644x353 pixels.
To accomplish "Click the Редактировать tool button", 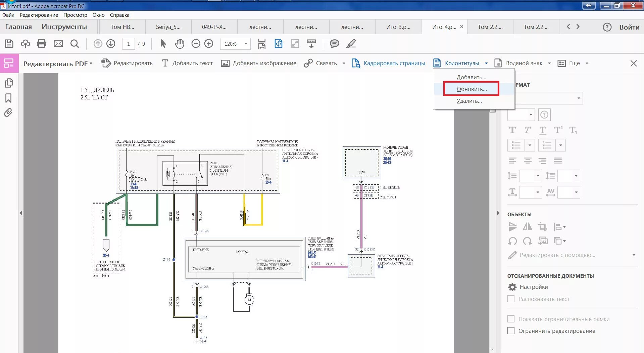I will (x=127, y=63).
